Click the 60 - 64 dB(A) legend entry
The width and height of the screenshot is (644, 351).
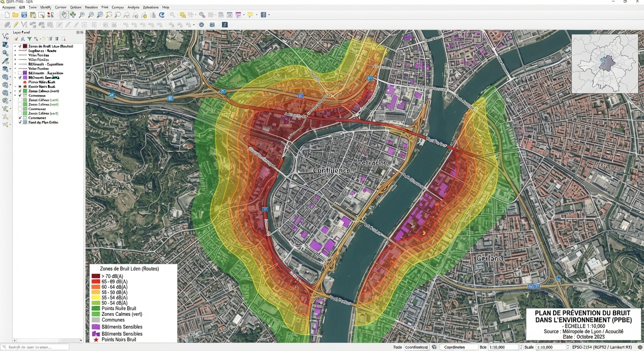[110, 287]
